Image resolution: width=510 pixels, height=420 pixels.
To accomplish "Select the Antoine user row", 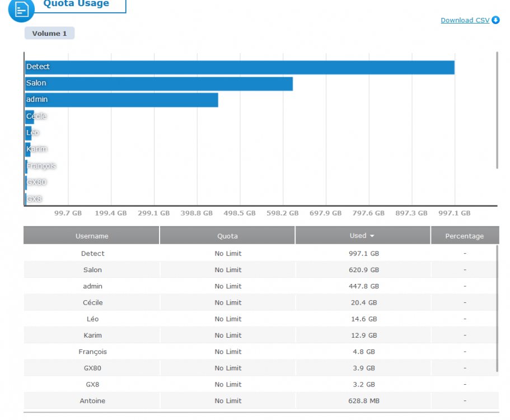I will [x=260, y=400].
